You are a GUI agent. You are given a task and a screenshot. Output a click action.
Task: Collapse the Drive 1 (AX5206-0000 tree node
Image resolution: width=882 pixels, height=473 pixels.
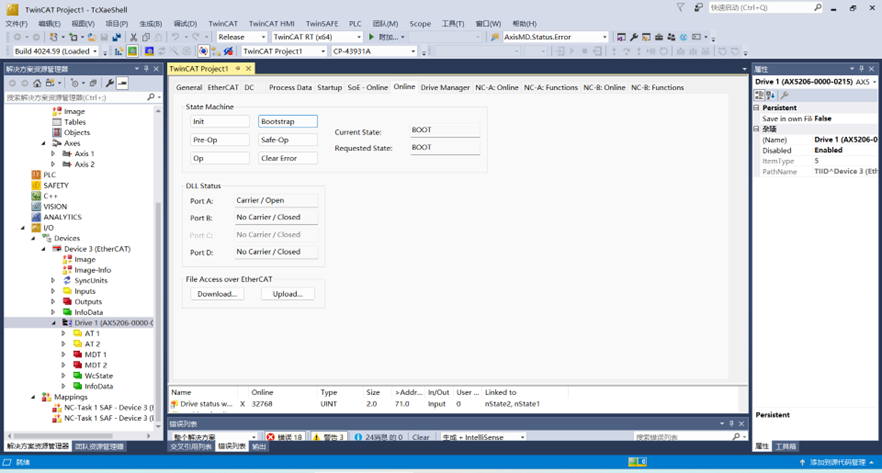tap(54, 323)
